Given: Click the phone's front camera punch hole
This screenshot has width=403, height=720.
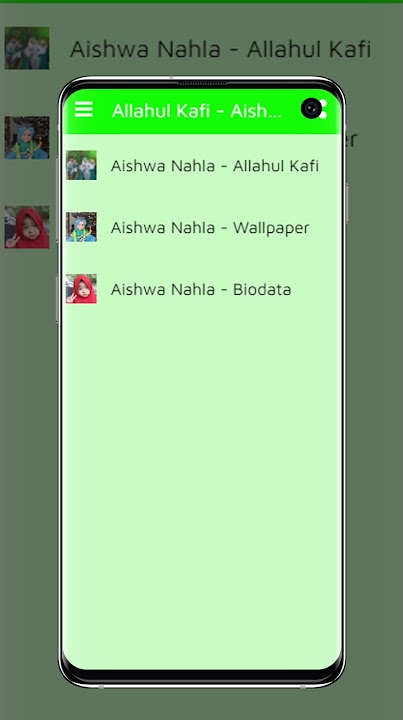Looking at the screenshot, I should (x=311, y=108).
